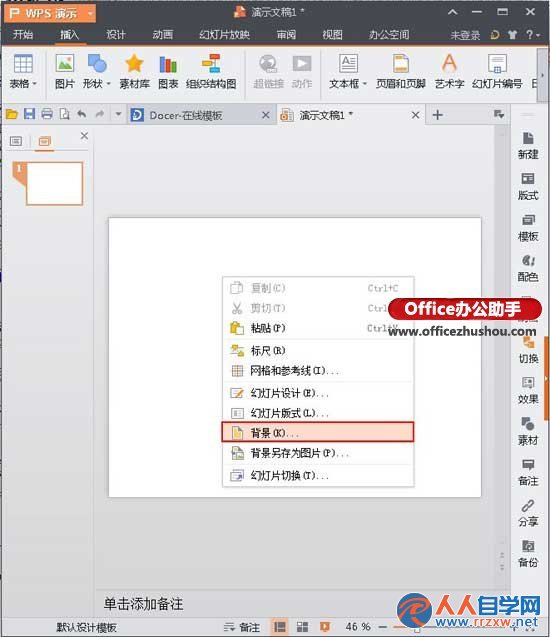Open 模板 templates in right sidebar
The image size is (550, 637).
528,228
